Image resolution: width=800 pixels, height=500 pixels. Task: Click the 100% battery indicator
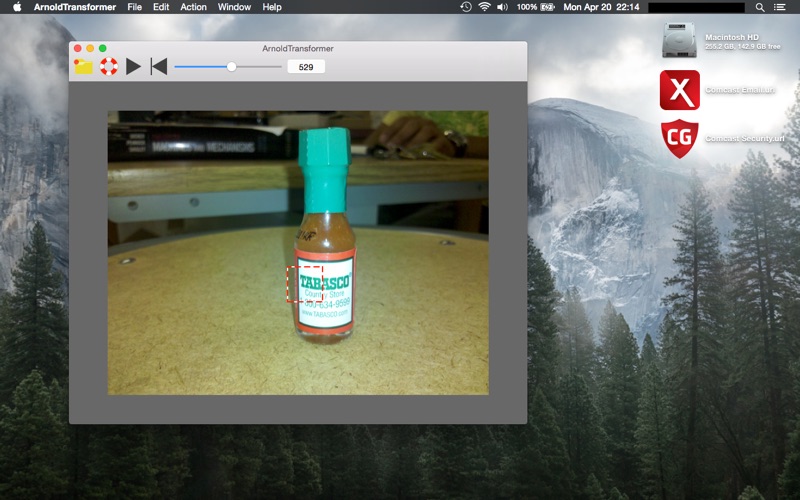pyautogui.click(x=535, y=7)
